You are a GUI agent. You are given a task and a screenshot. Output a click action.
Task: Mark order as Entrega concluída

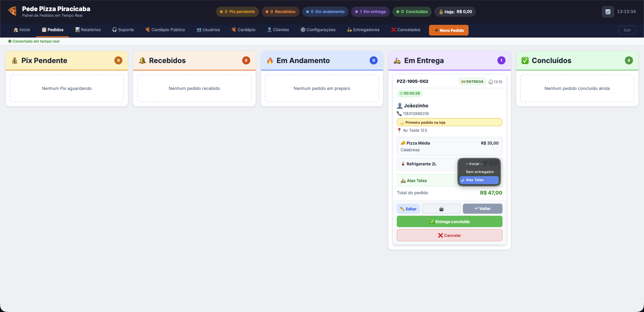click(449, 222)
